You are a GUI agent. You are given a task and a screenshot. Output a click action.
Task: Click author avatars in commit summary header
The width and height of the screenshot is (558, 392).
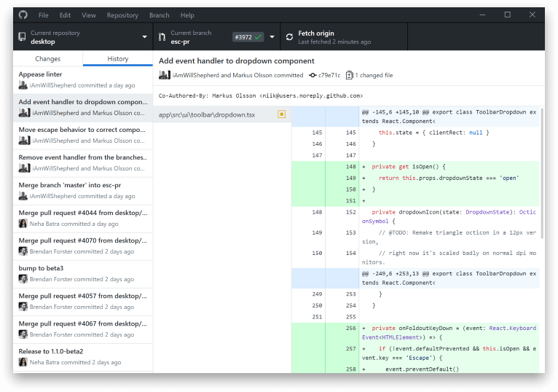[165, 75]
